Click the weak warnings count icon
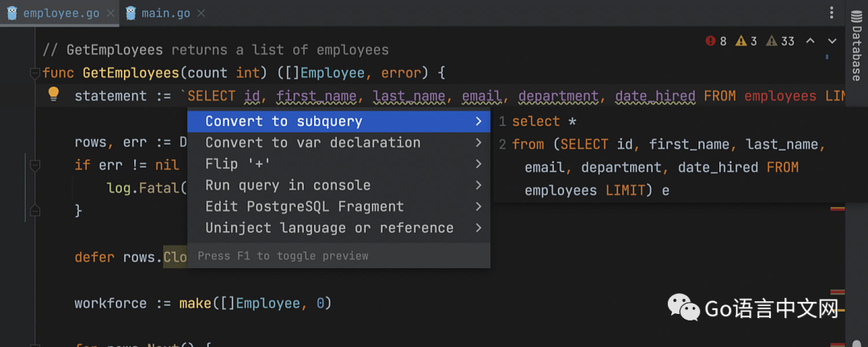Screen dimensions: 868x347 tap(772, 41)
